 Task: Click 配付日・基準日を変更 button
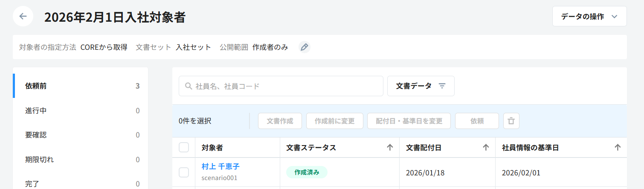coord(409,121)
